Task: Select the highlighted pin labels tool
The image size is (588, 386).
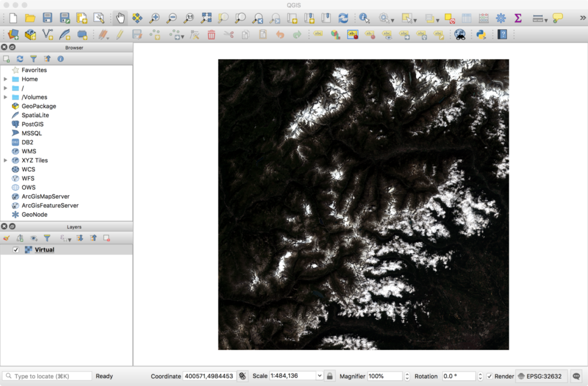Action: 353,34
